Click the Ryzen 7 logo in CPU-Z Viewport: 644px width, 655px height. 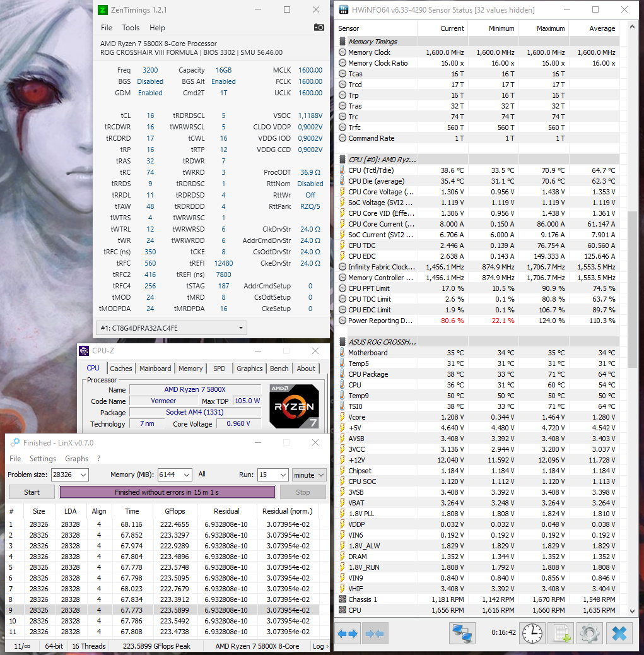295,406
